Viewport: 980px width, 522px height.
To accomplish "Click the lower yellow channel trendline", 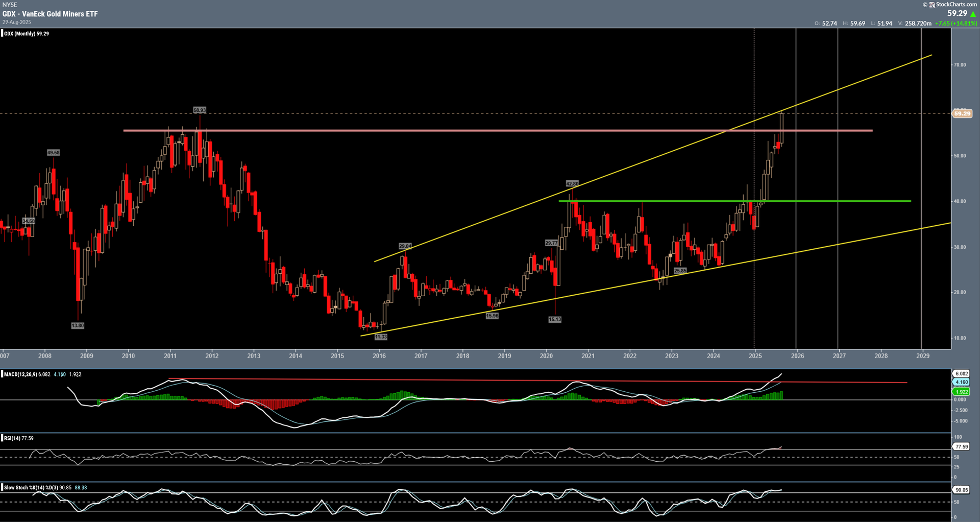I will tap(656, 279).
